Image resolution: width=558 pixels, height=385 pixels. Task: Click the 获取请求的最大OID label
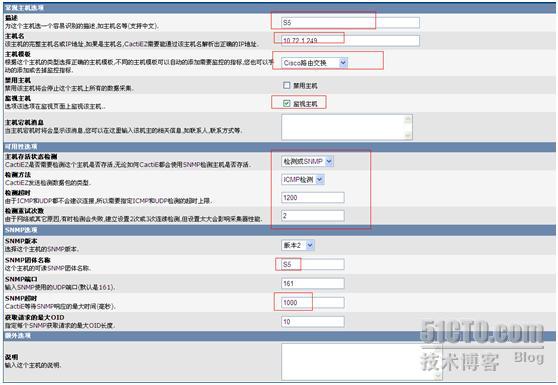pyautogui.click(x=35, y=317)
